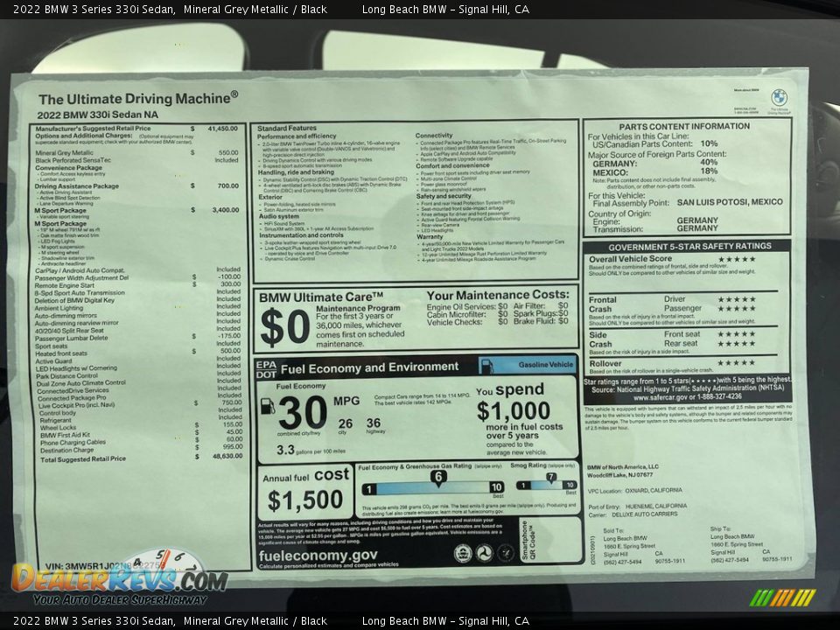The height and width of the screenshot is (630, 840).
Task: Click the "Heated front seats" row
Action: point(137,353)
